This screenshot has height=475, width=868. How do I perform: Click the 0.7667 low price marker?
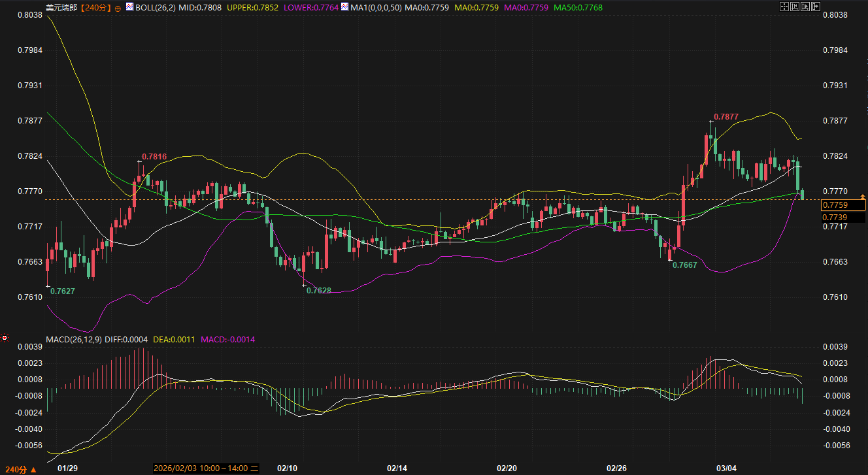pos(684,265)
